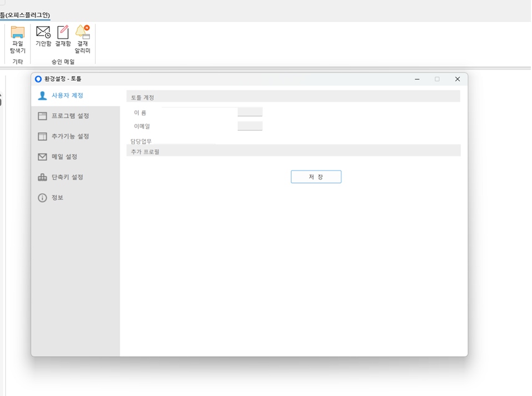Click the 기타 ribbon group label
This screenshot has width=532, height=396.
point(18,62)
